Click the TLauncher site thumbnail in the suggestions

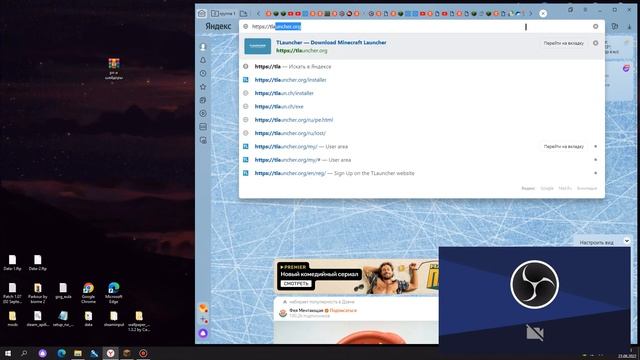point(258,47)
